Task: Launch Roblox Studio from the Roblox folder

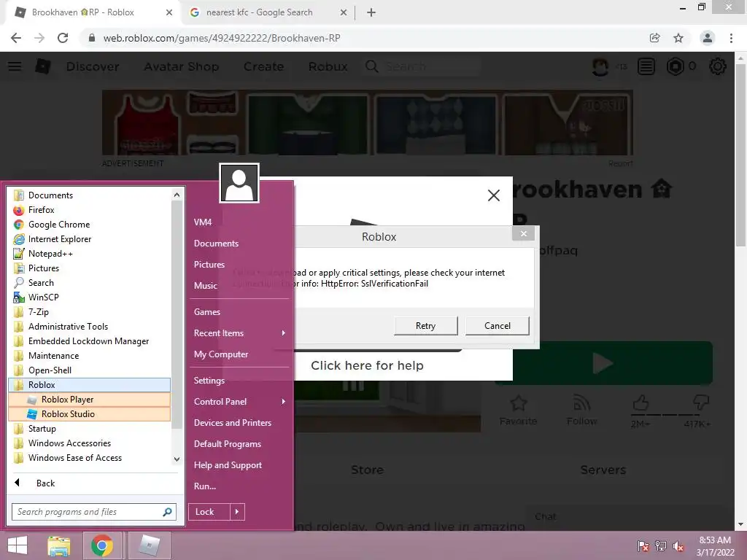Action: click(89, 414)
